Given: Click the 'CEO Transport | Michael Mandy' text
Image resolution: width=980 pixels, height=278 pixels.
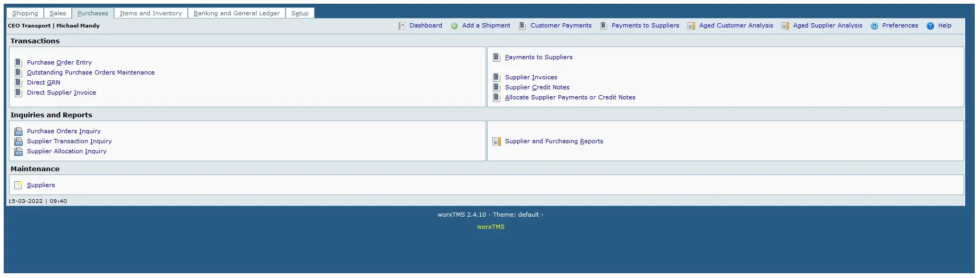Looking at the screenshot, I should point(54,25).
